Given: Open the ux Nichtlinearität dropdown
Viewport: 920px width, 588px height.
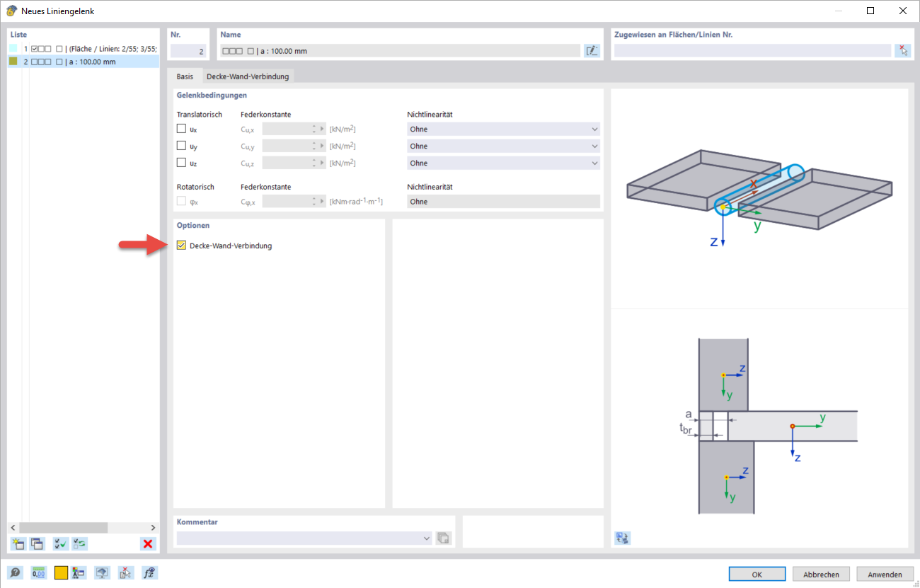Looking at the screenshot, I should 503,129.
